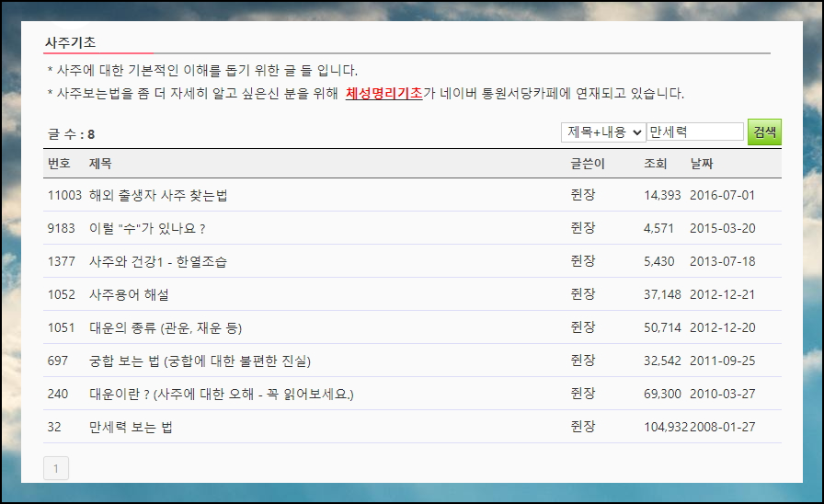
Task: Click author 쥔장 in the 만세력 보는 법 row
Action: coord(583,426)
